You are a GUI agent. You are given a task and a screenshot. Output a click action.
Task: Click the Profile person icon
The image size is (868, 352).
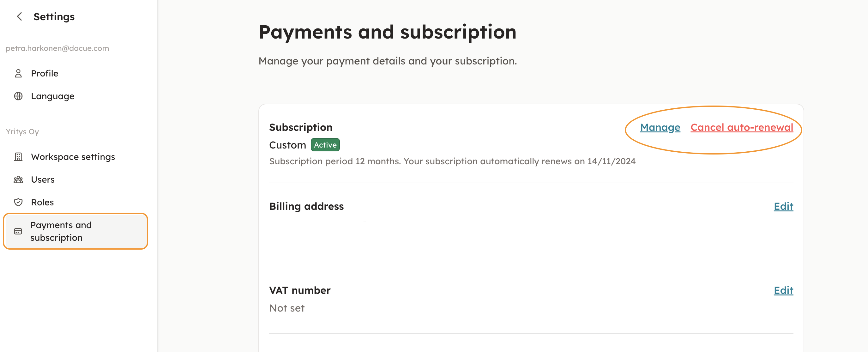(18, 74)
